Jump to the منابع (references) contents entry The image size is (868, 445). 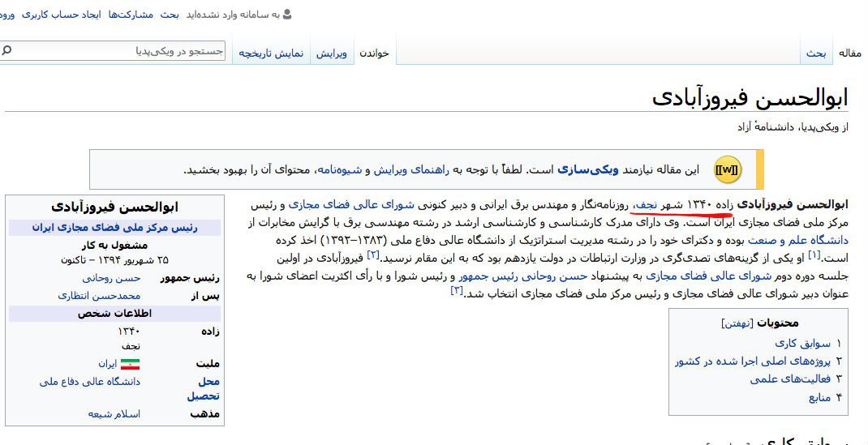coord(819,397)
